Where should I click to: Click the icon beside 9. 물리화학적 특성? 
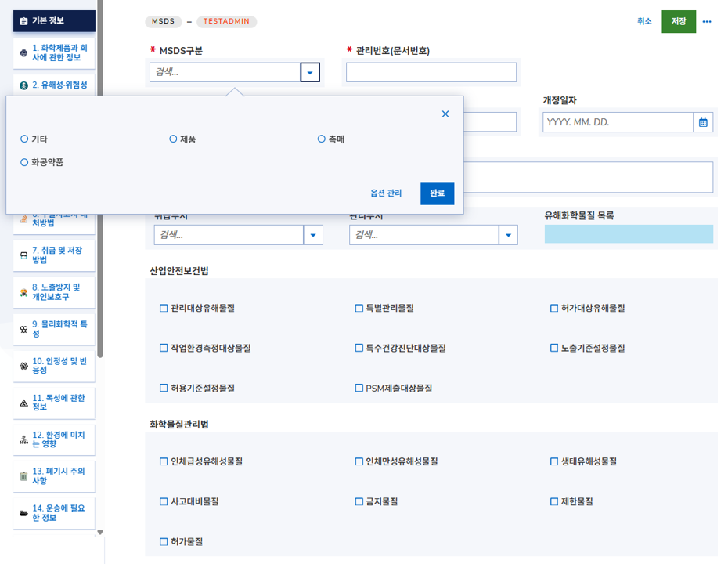[23, 329]
